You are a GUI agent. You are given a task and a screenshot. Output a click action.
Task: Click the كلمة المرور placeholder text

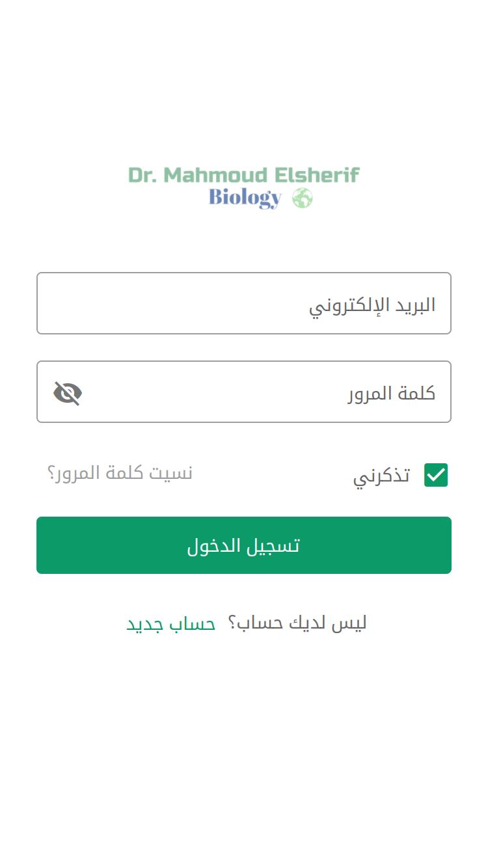tap(392, 393)
